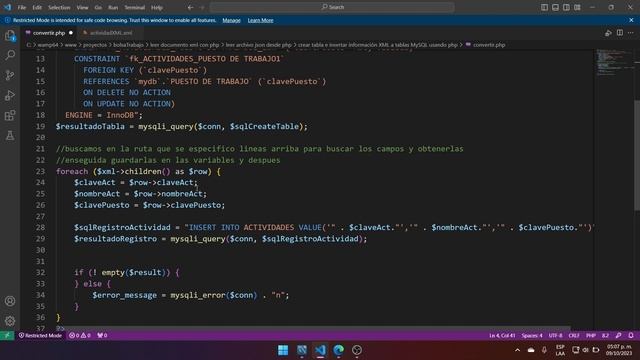Screen dimensions: 640x360
Task: Expand the bolsaTrabajo breadcrumb
Action: click(x=128, y=45)
